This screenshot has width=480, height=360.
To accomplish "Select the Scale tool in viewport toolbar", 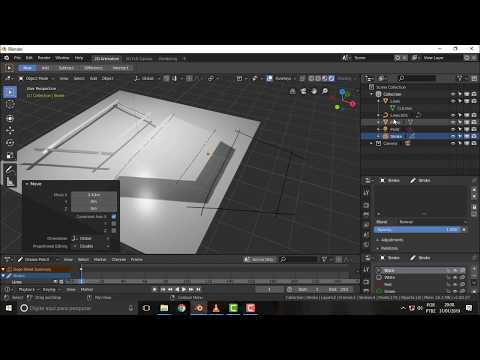I will coord(10,155).
